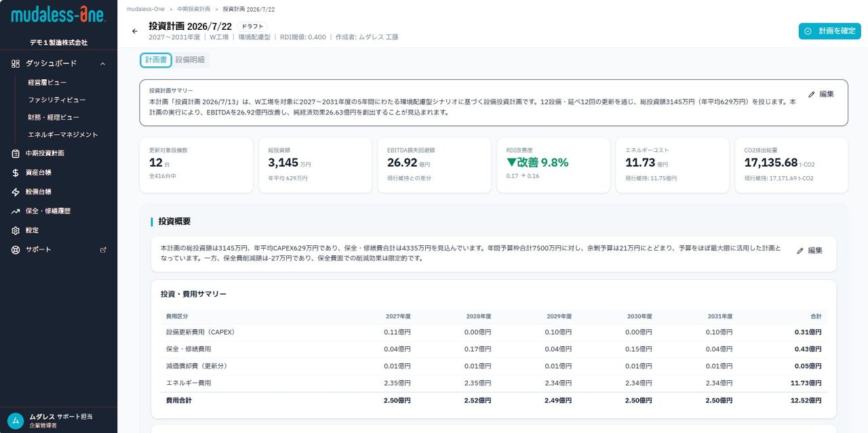Click エネルギー費用 total 11.73億円
Viewport: 868px width, 433px height.
click(x=806, y=384)
